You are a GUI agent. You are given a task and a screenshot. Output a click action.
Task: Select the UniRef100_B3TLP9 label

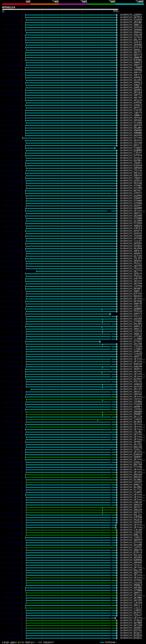pos(131,47)
